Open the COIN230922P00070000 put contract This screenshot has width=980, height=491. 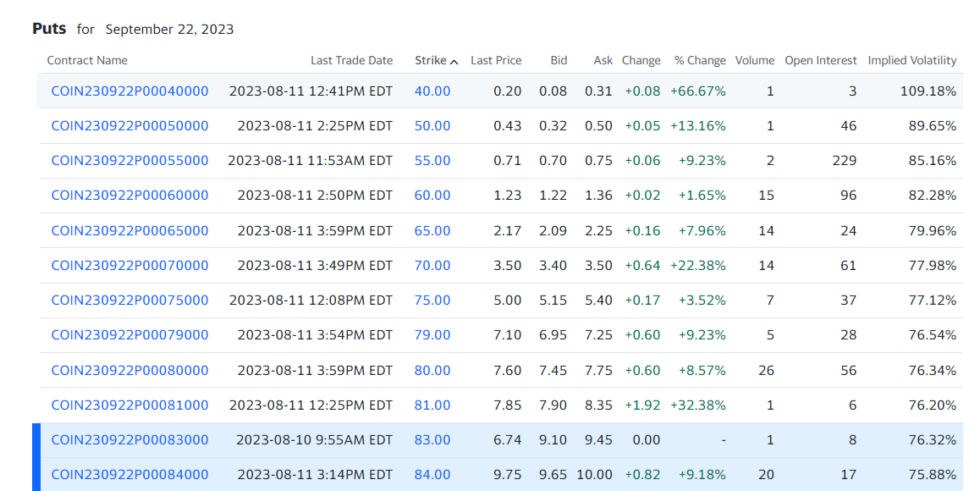tap(129, 265)
